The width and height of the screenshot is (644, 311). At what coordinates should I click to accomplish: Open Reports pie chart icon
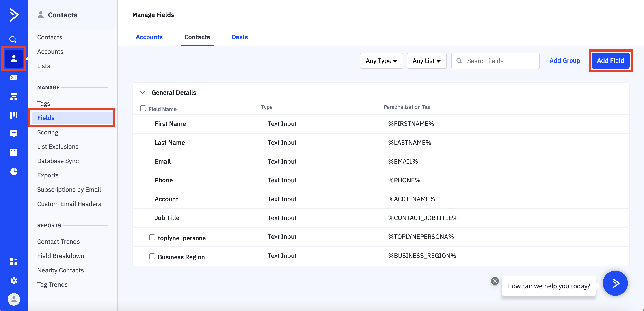tap(14, 171)
